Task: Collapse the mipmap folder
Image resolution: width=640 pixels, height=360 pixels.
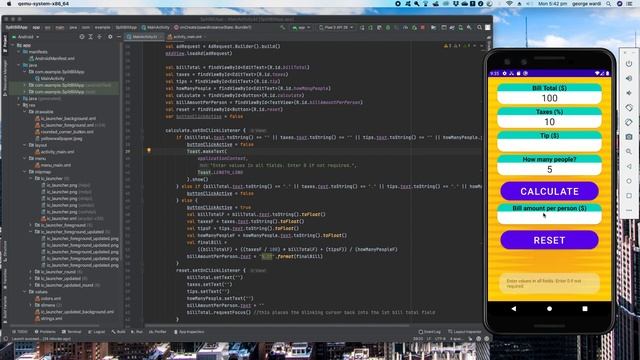Action: tap(25, 172)
